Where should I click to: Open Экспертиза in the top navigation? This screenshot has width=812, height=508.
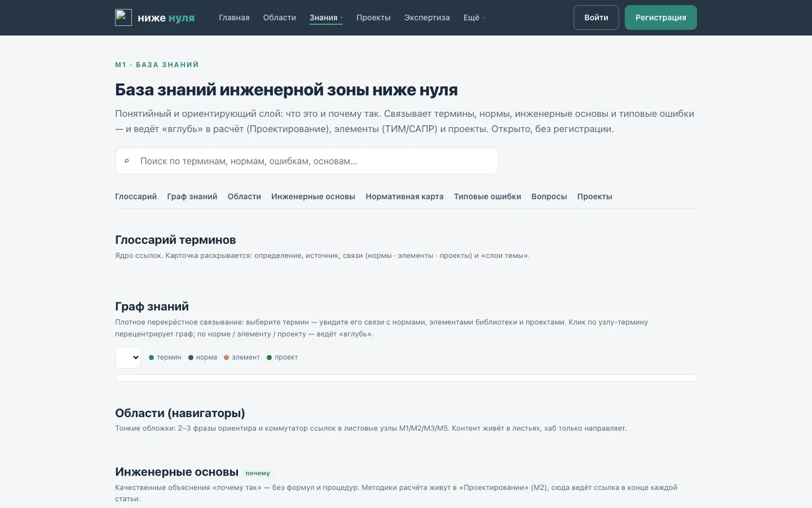click(x=427, y=18)
